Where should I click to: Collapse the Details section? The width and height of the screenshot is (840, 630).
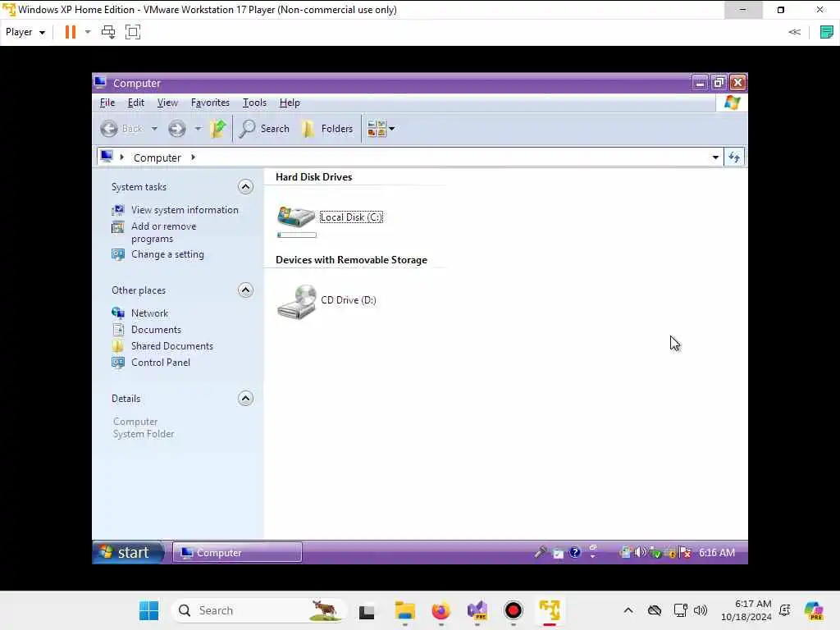click(245, 399)
